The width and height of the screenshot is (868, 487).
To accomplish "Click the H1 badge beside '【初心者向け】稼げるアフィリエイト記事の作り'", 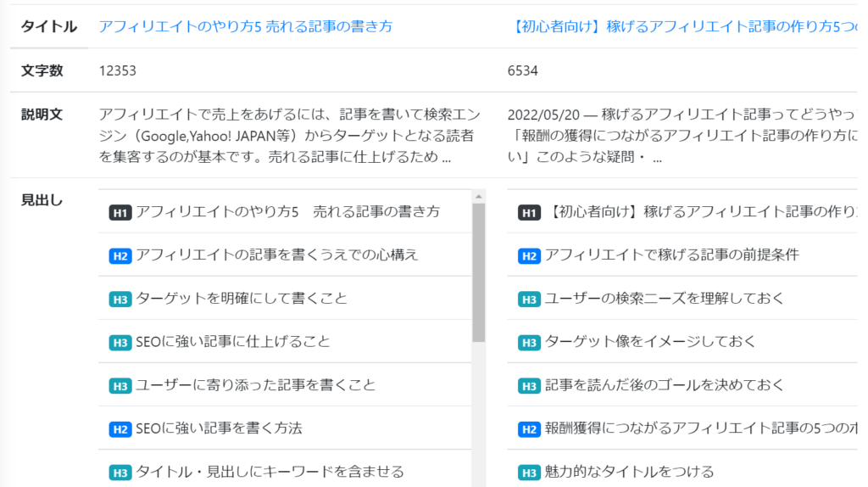I will [529, 213].
